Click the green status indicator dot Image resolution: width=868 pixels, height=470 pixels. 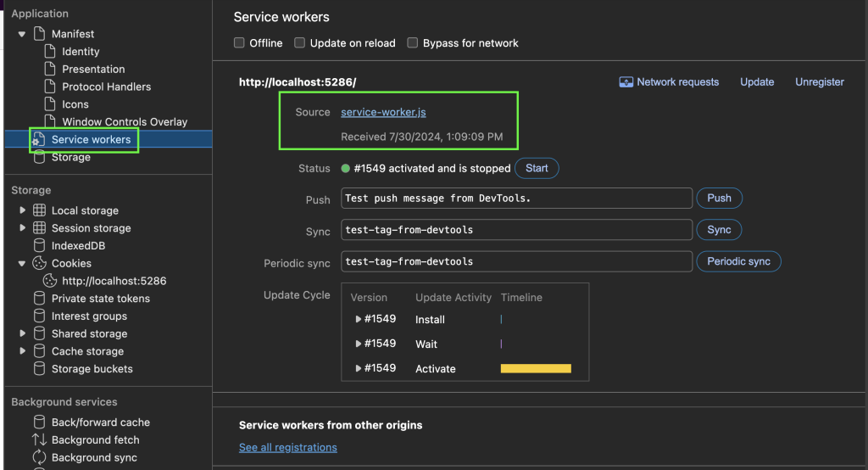pyautogui.click(x=346, y=169)
